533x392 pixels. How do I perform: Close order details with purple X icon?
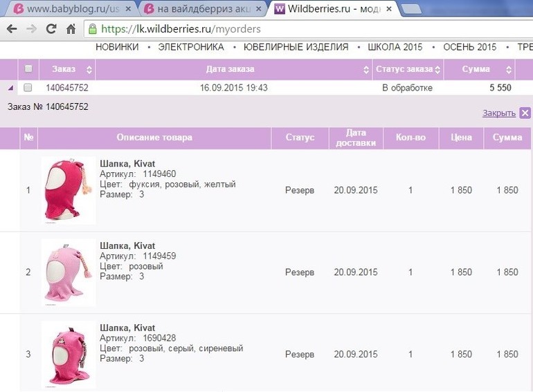525,113
